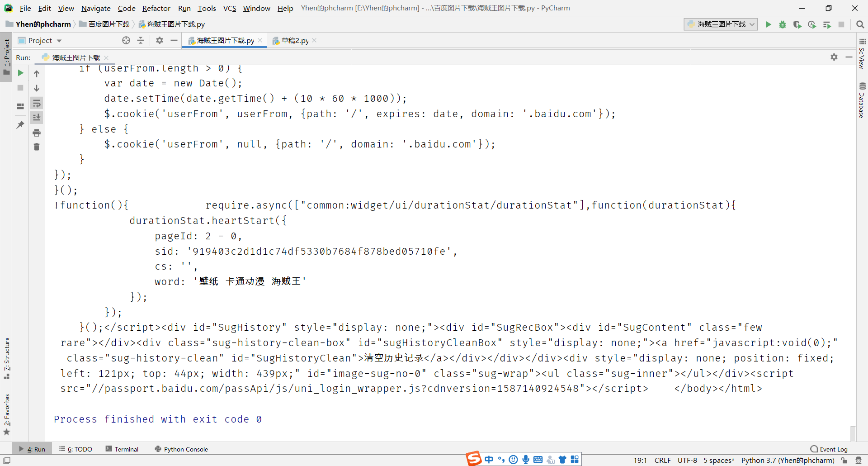This screenshot has height=466, width=868.
Task: Open the Tools menu
Action: (x=207, y=8)
